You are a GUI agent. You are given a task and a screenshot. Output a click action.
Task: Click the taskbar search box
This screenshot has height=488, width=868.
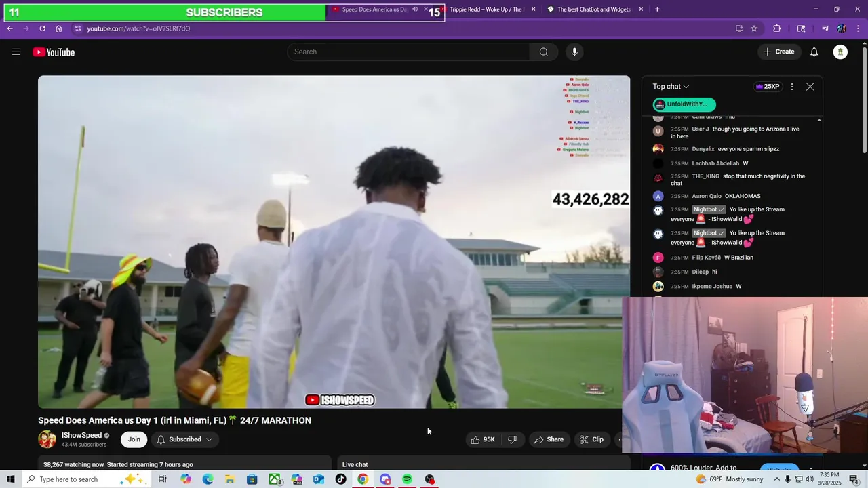tap(86, 479)
